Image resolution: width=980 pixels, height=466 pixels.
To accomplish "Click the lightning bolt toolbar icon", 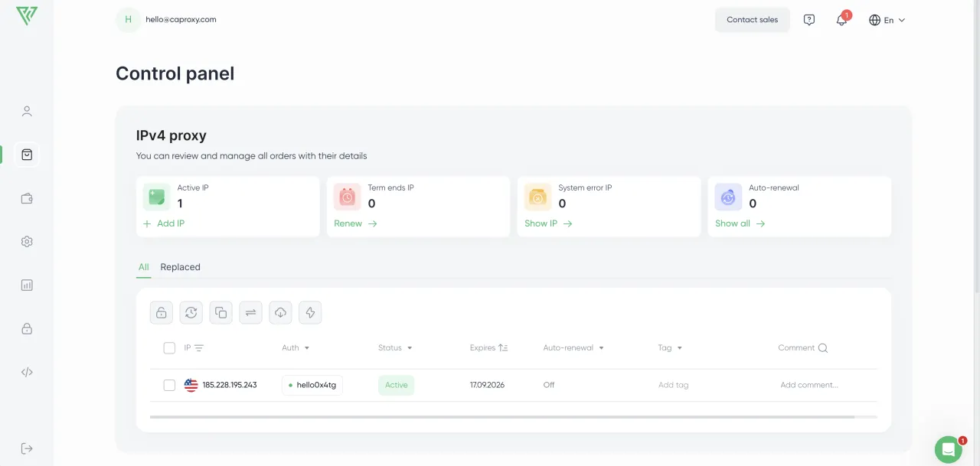I will [310, 312].
